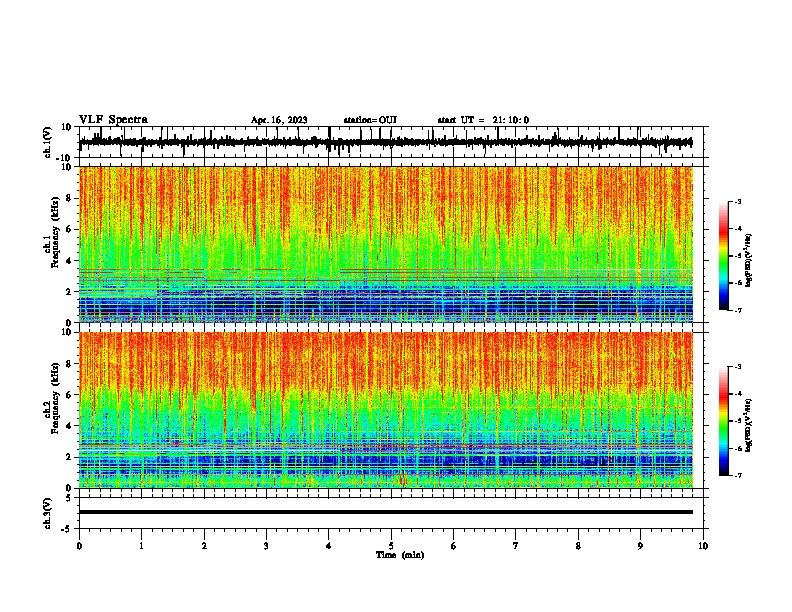Click the ch.2 spectrogram panel
This screenshot has height=612, width=792.
pos(386,410)
